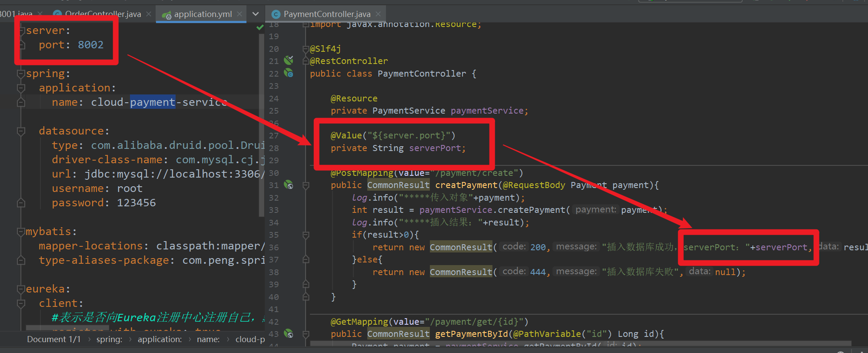The height and width of the screenshot is (353, 868).
Task: Open the hidden tabs dropdown chevron
Action: (256, 14)
